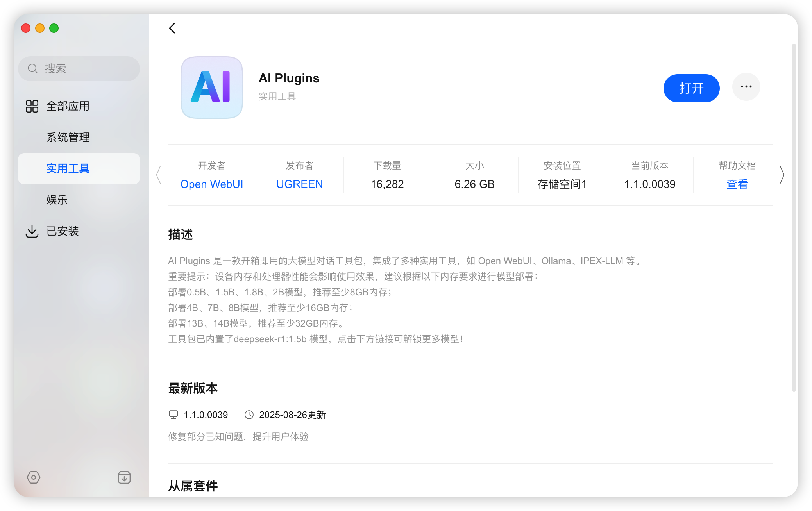Select 系统管理 category in sidebar

click(x=68, y=138)
